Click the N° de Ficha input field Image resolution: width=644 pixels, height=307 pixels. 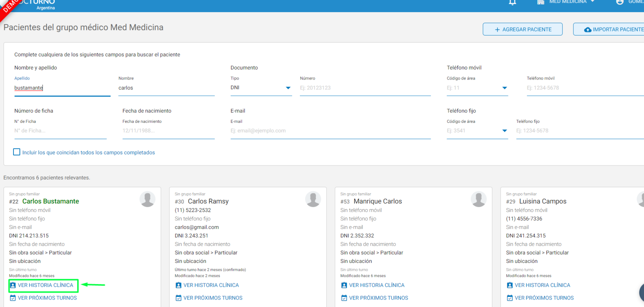[61, 131]
